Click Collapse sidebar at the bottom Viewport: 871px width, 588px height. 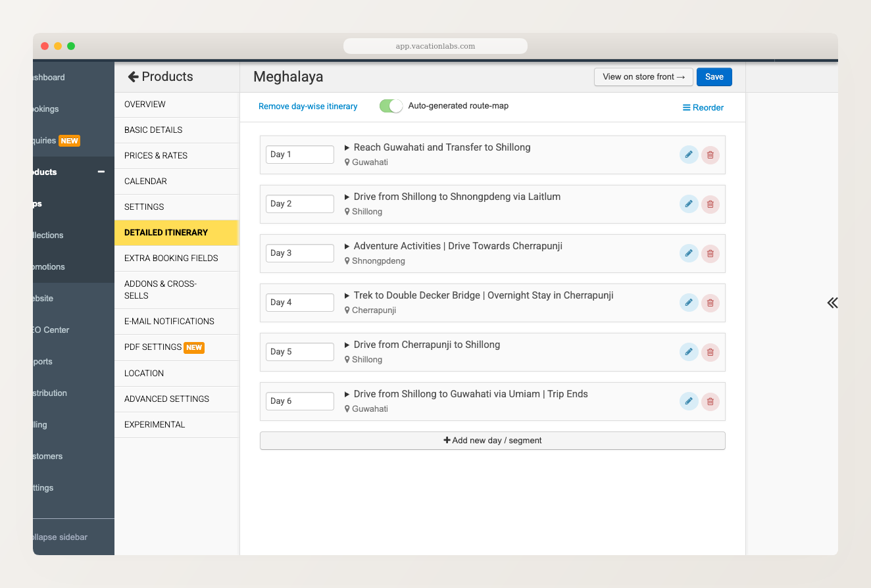74,537
